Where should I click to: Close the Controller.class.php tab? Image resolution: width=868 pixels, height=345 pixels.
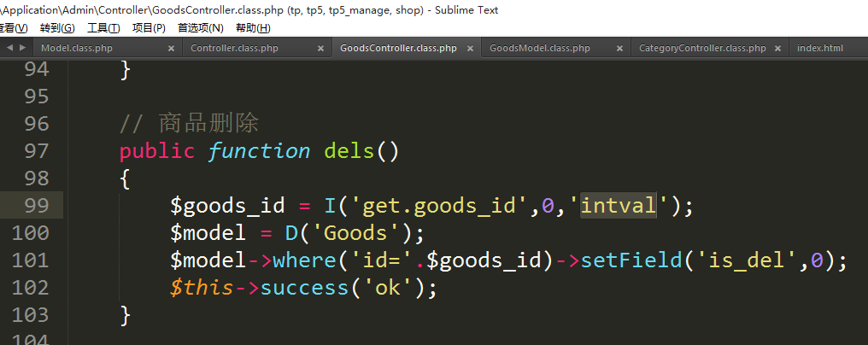[321, 49]
